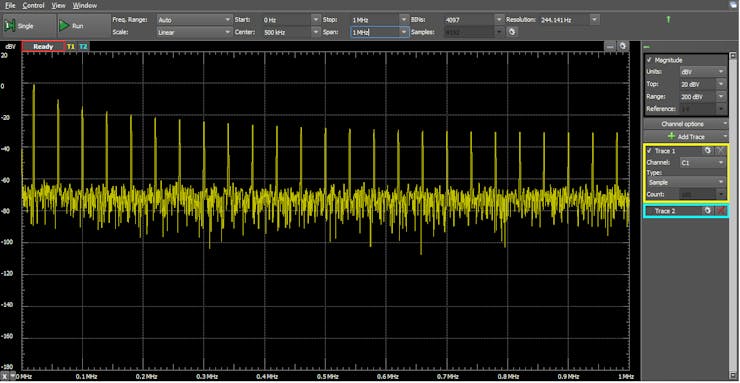Open Trace 1 settings gear icon
This screenshot has width=740, height=383.
[707, 150]
